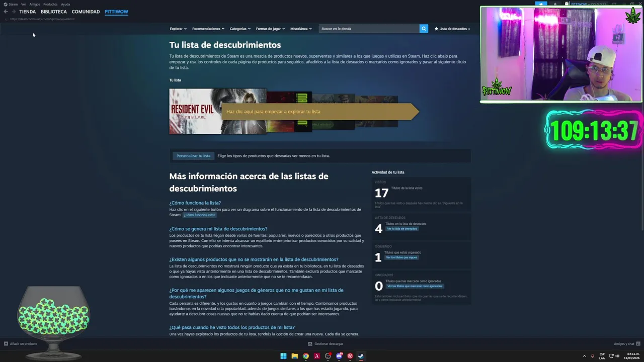Switch ESP LAA keyboard language
The image size is (644, 362).
coord(602,356)
